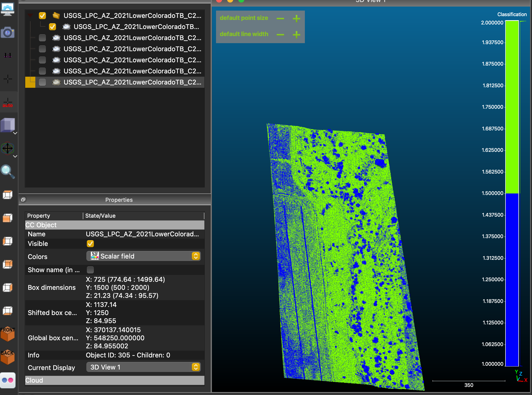Click the purple cube view mode icon
This screenshot has height=395, width=532.
[8, 125]
